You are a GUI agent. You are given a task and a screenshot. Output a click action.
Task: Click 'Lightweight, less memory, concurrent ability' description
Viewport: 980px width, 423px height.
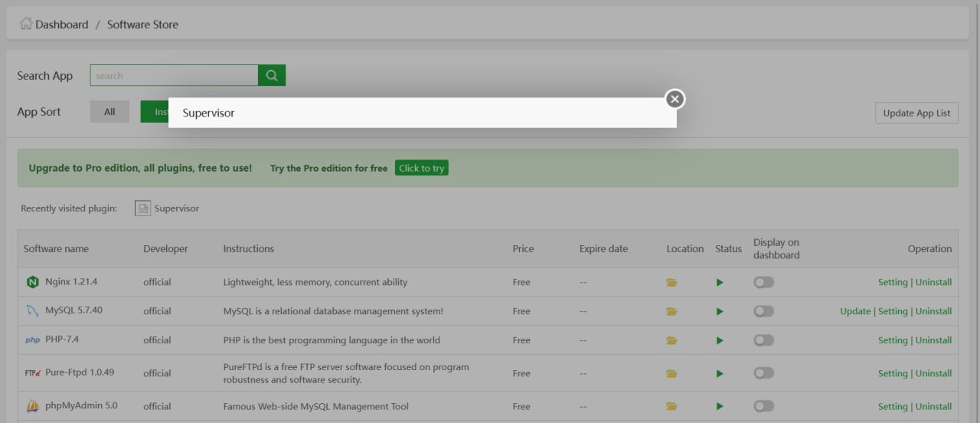315,282
